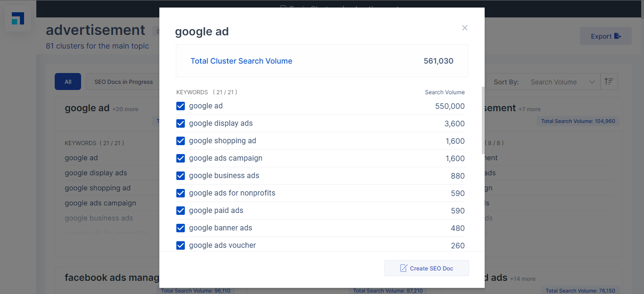Click the "+14 more" cluster label
The height and width of the screenshot is (294, 644).
tap(523, 279)
